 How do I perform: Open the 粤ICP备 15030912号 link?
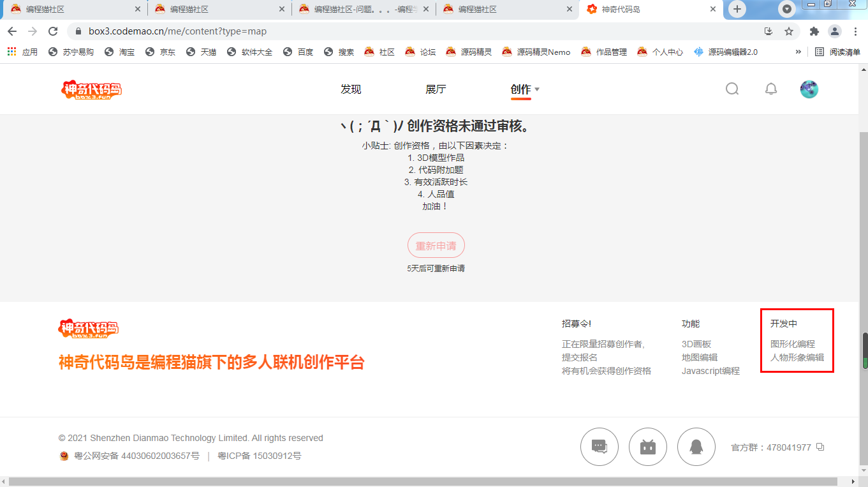pos(260,456)
